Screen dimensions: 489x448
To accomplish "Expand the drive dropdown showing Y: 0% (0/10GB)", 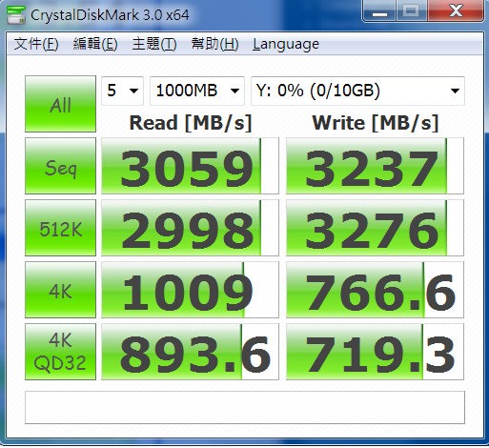I will coord(357,91).
